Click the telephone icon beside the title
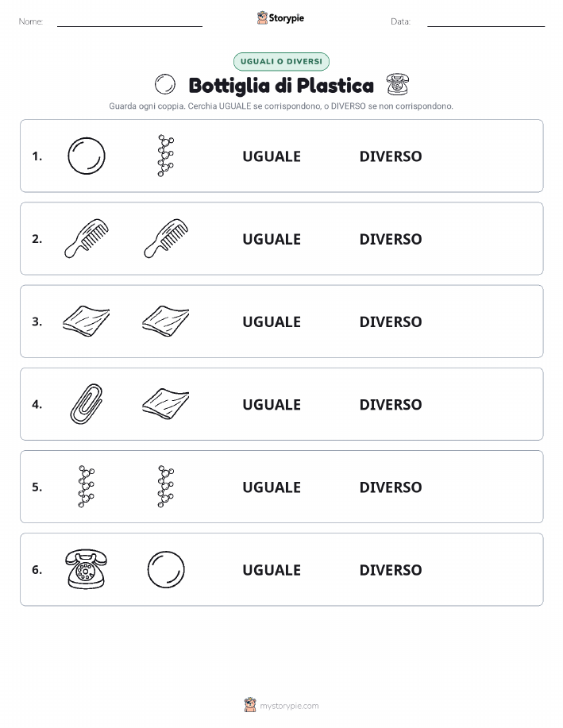This screenshot has width=563, height=728. coord(398,84)
